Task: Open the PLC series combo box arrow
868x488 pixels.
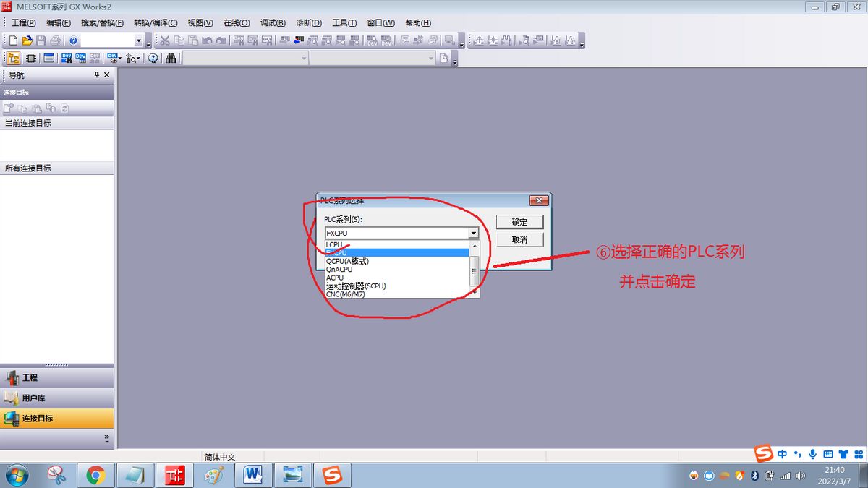Action: 473,233
